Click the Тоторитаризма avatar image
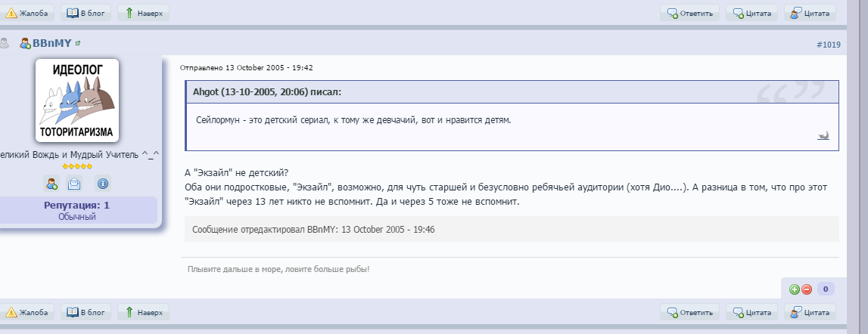 pyautogui.click(x=76, y=100)
